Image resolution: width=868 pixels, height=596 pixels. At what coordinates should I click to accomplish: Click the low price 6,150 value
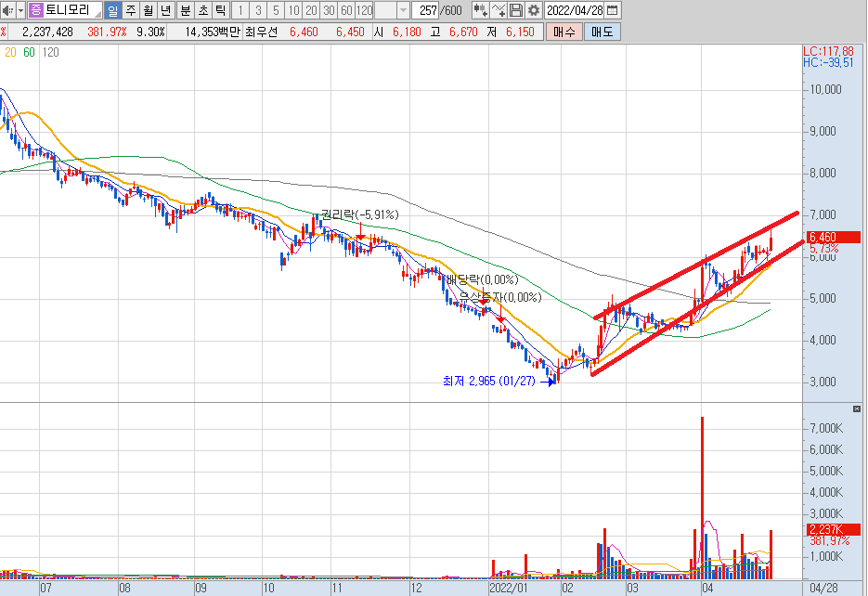(521, 32)
